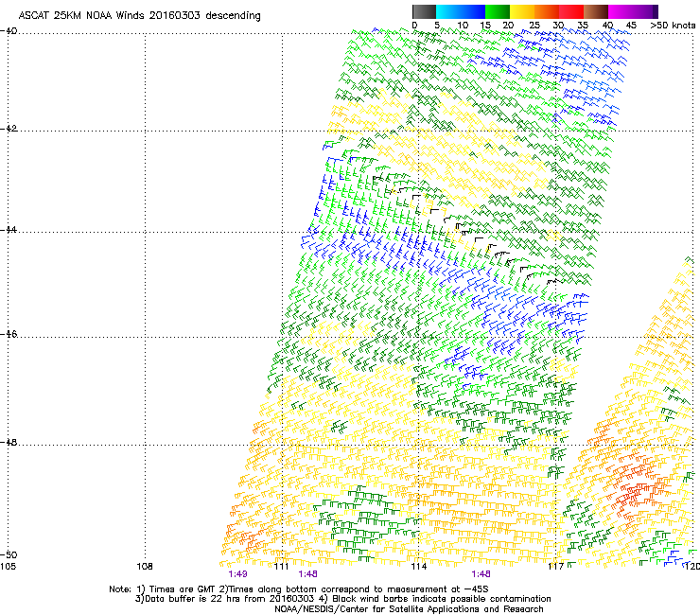The image size is (700, 615).
Task: Click the green 15-20 knots legend segment
Action: click(498, 11)
